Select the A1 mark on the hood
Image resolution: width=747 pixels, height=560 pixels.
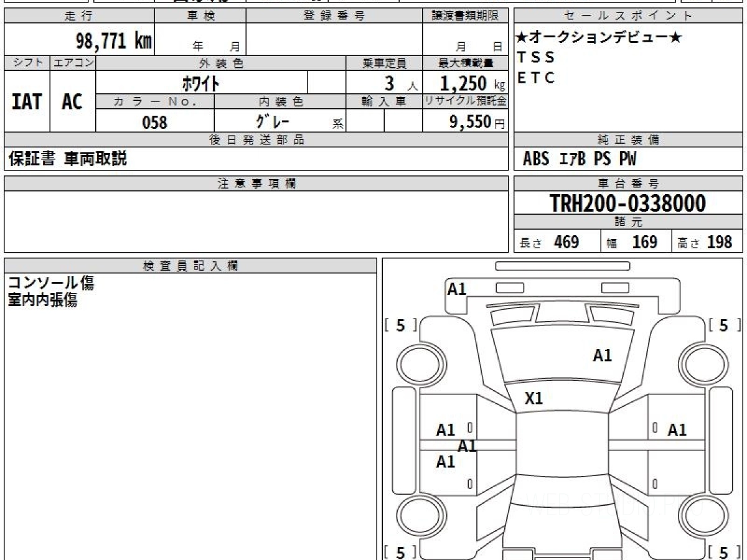coord(603,355)
